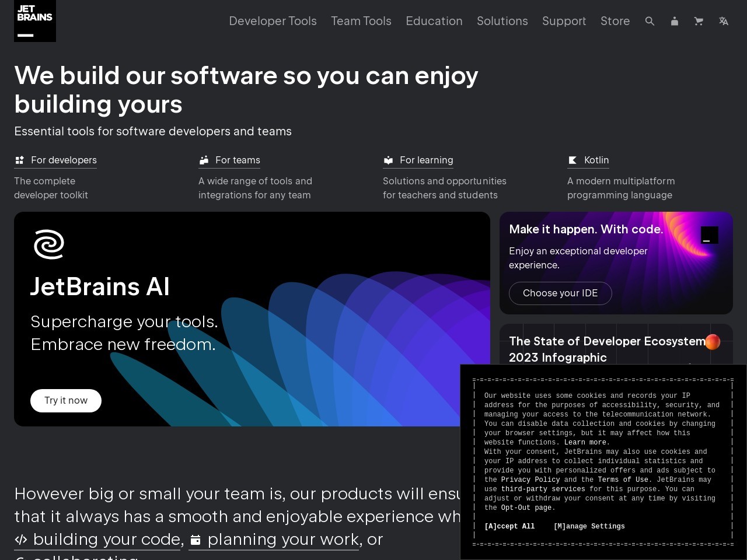Viewport: 747px width, 560px height.
Task: Expand the Team Tools menu
Action: click(x=361, y=21)
